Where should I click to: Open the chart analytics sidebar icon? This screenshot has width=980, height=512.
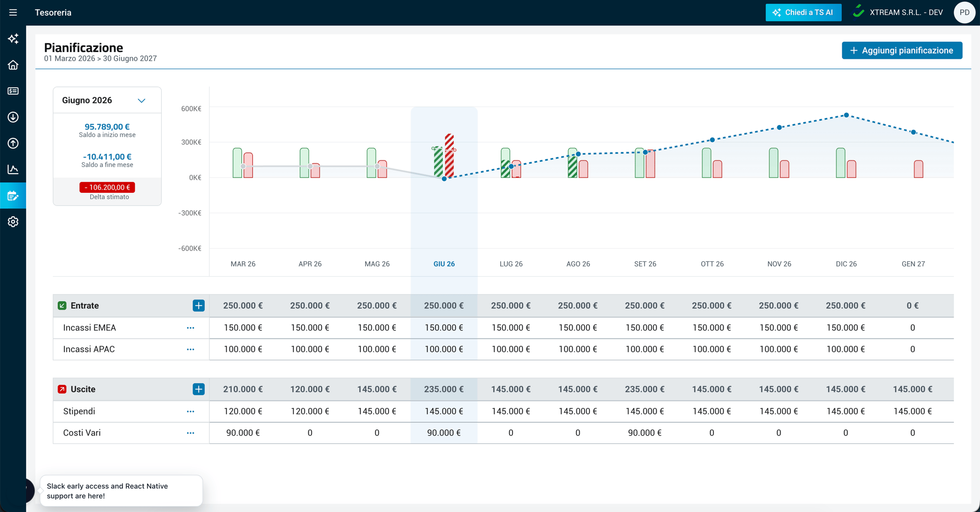(x=13, y=169)
